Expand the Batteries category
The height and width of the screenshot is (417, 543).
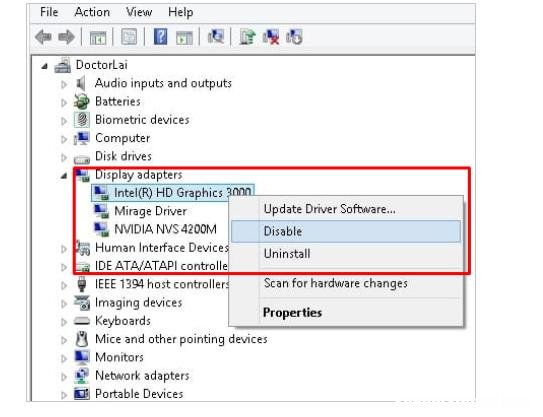click(64, 103)
